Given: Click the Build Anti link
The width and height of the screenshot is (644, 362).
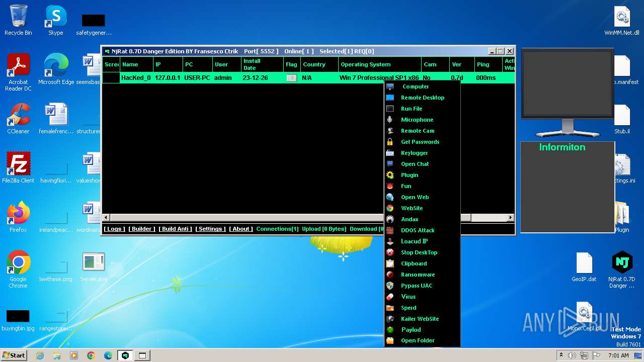Looking at the screenshot, I should pos(175,229).
